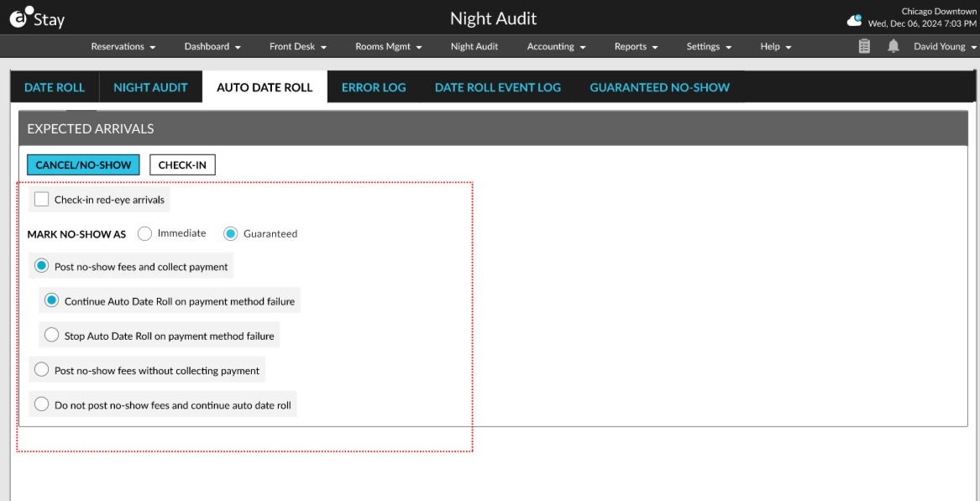Select Stop Auto Date Roll on payment failure
Screen dimensions: 980x501
[x=52, y=336]
